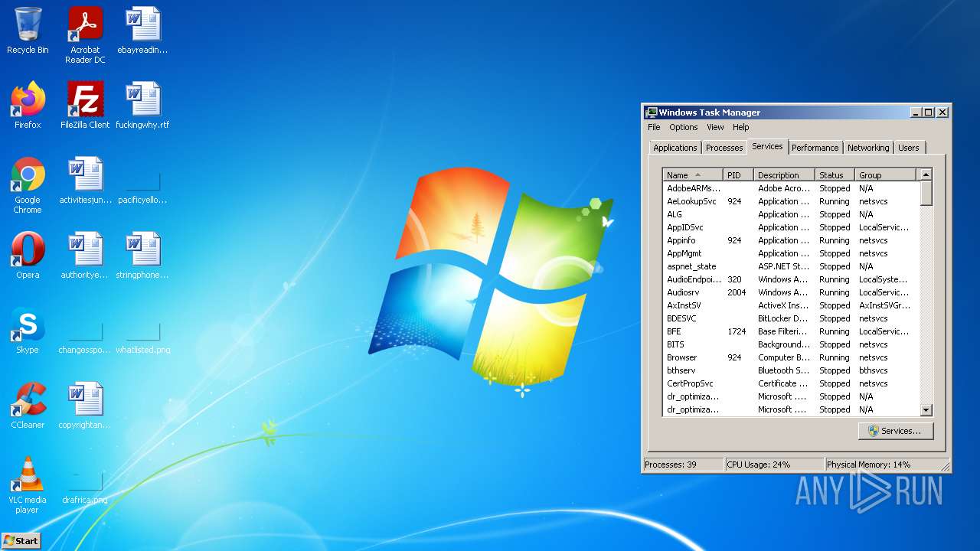
Task: Select the ALG service row
Action: coord(791,214)
